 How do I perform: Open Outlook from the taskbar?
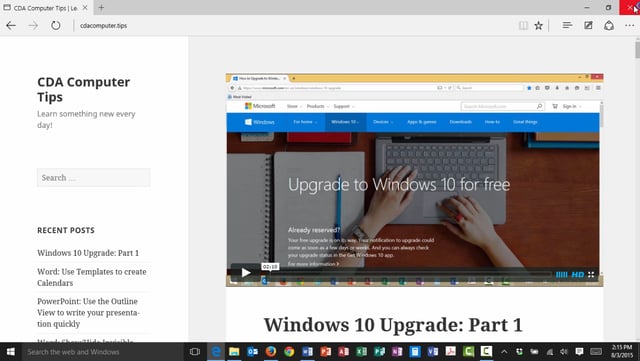click(x=252, y=352)
